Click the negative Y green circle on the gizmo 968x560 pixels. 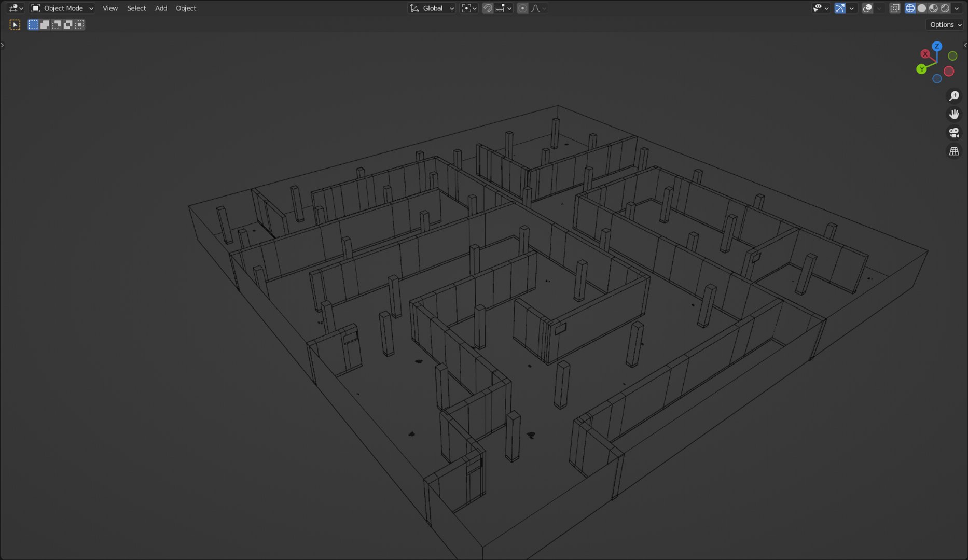[x=952, y=56]
